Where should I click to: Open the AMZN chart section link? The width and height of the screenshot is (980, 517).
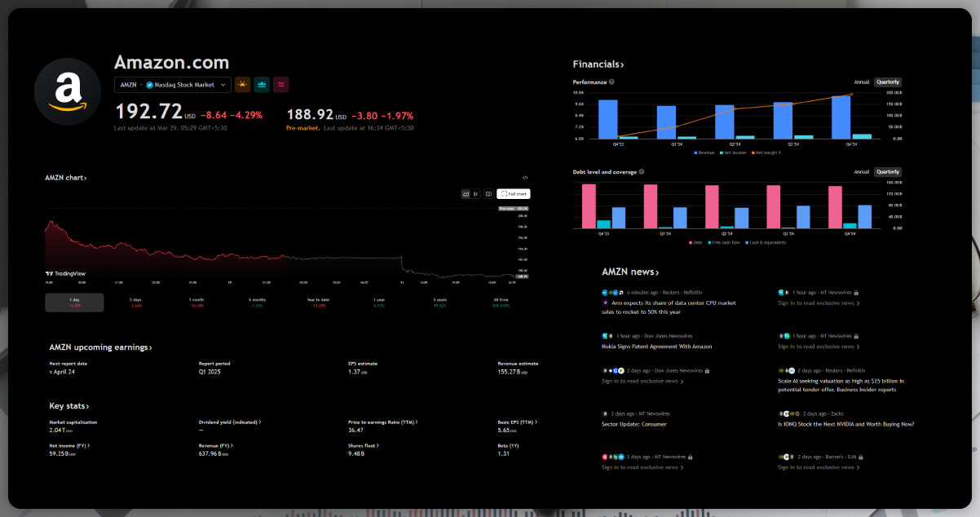pos(66,177)
